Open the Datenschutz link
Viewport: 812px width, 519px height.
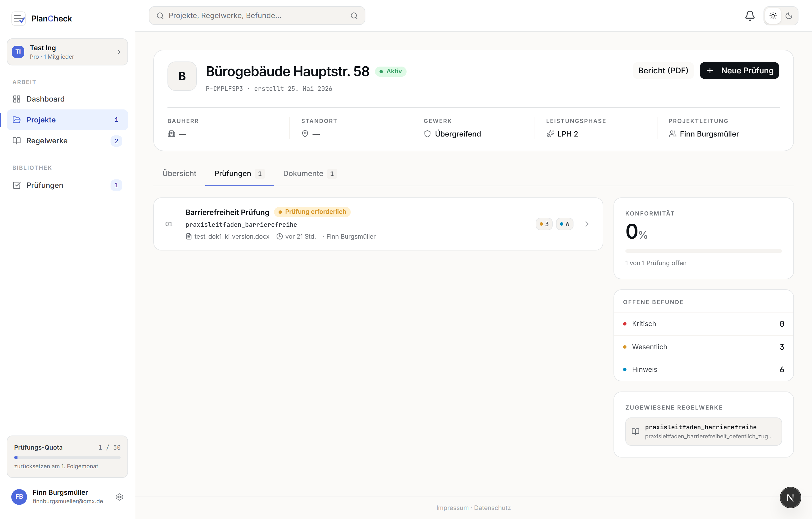(x=492, y=508)
